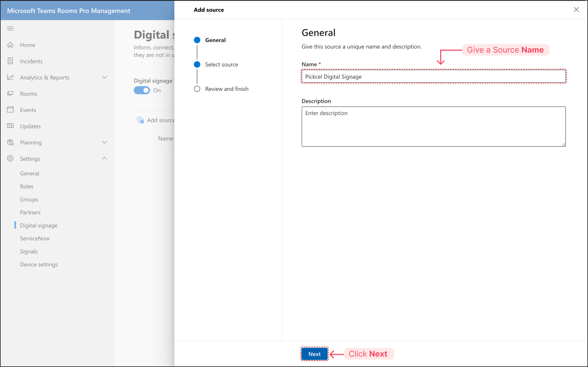Click the Updates panel icon
Screen dimensions: 588x367
pyautogui.click(x=10, y=126)
